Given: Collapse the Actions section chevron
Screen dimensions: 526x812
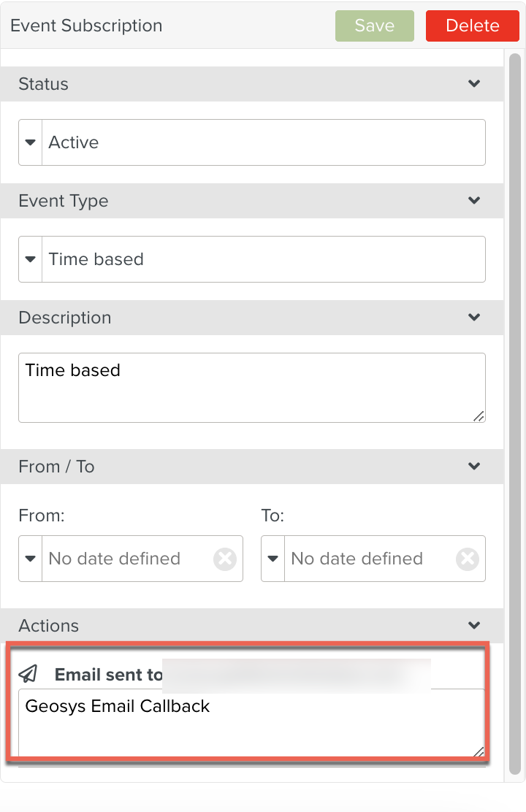Looking at the screenshot, I should 474,626.
